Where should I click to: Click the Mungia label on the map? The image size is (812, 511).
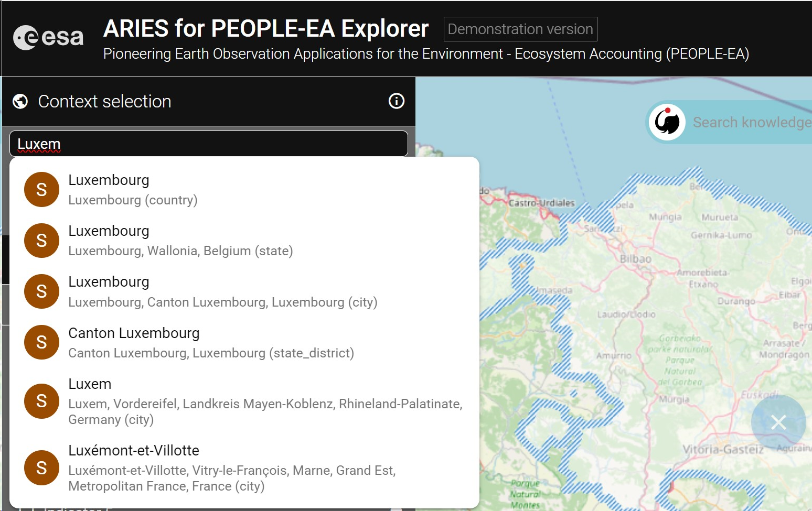pyautogui.click(x=665, y=217)
